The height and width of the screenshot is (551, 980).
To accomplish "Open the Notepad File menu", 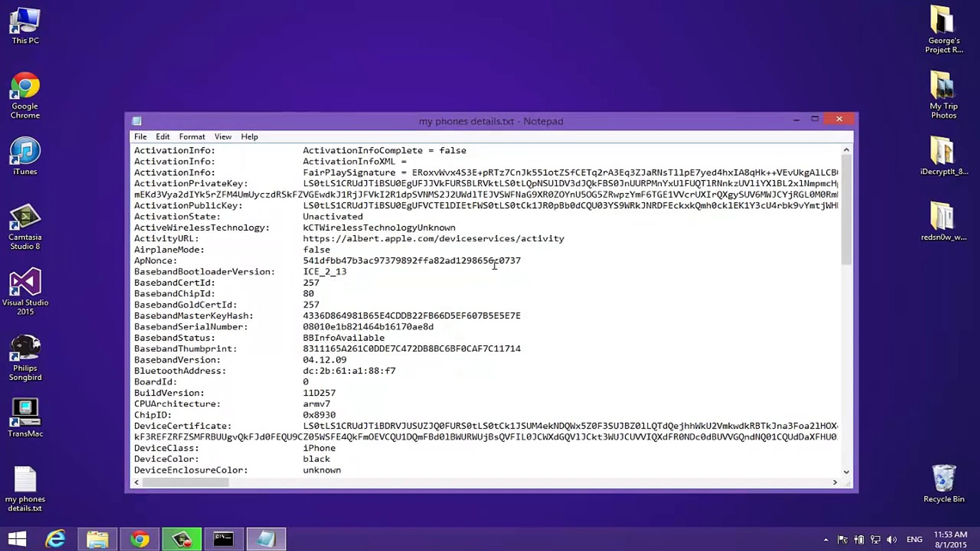I will [140, 137].
